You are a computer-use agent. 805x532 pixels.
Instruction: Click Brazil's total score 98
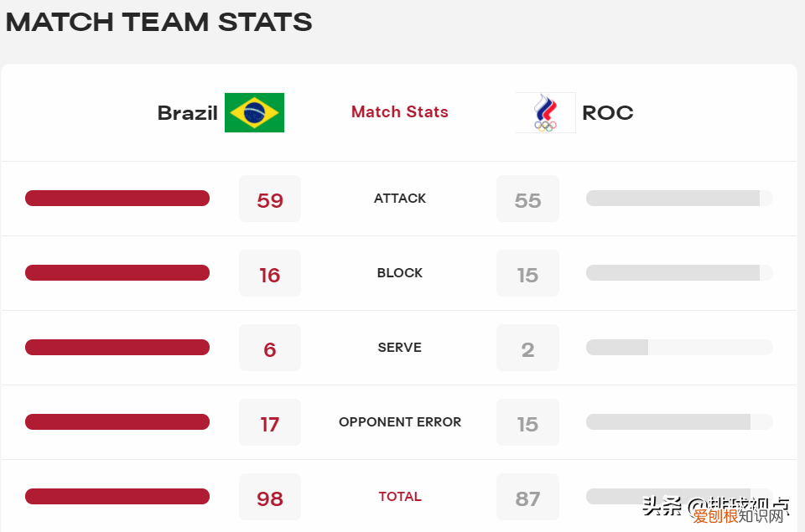[270, 498]
